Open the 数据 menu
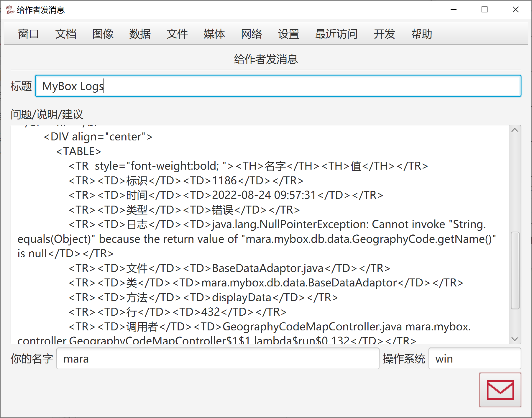This screenshot has width=532, height=418. pos(140,34)
